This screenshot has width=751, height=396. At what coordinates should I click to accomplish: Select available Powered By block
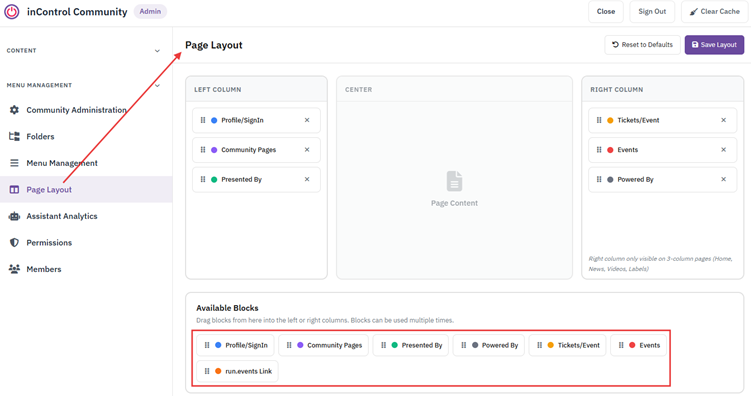(x=489, y=345)
